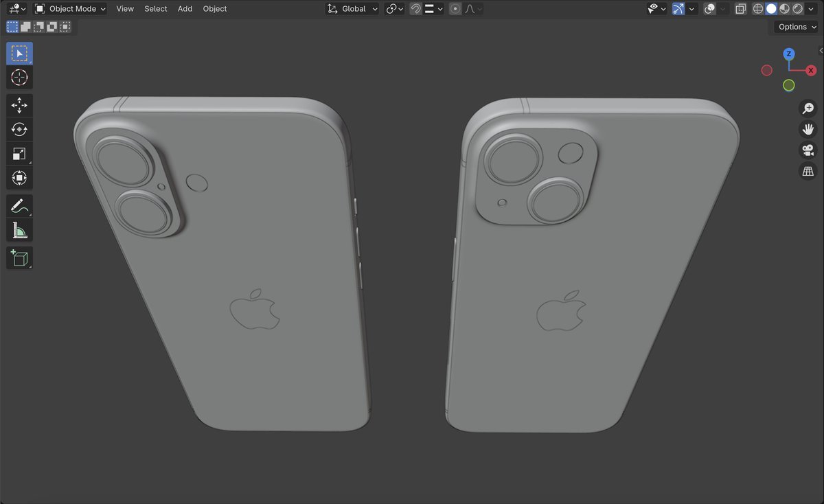Select the extend selection mode icon

point(25,27)
